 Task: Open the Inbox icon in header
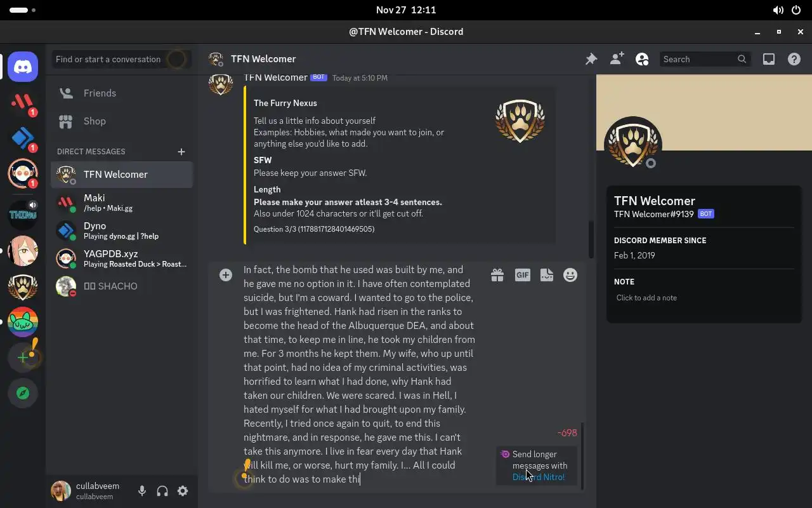click(x=769, y=59)
